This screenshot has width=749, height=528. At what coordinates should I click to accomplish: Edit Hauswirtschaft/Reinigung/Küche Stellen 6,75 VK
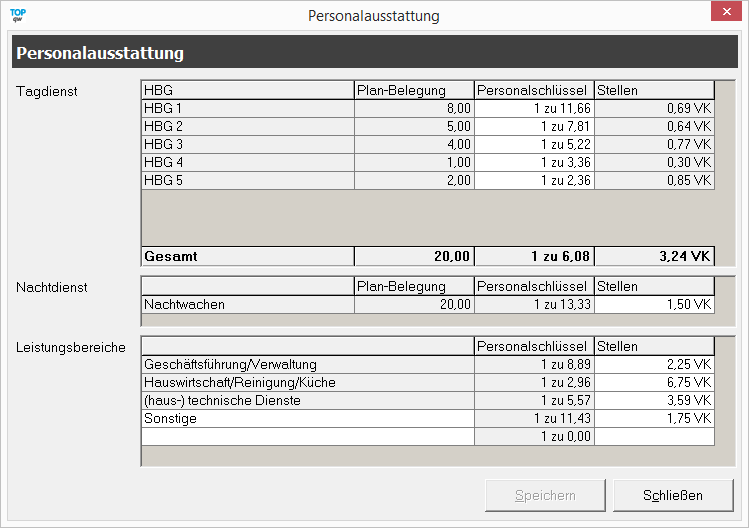[x=654, y=382]
